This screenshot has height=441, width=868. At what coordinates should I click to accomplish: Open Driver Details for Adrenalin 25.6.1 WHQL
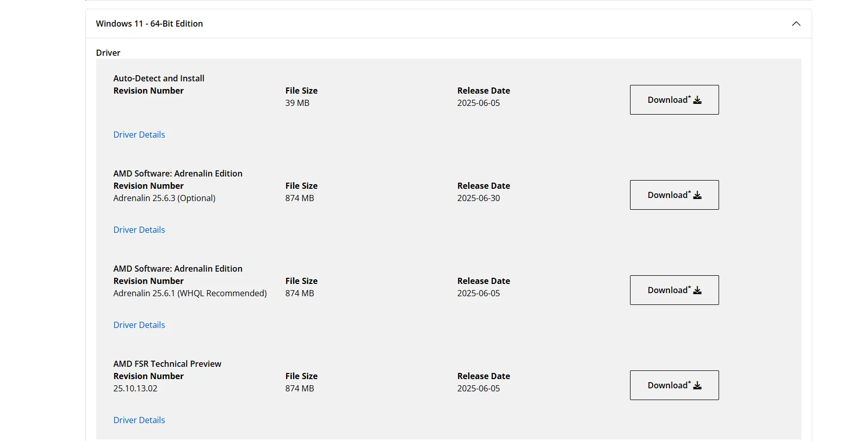[x=139, y=325]
